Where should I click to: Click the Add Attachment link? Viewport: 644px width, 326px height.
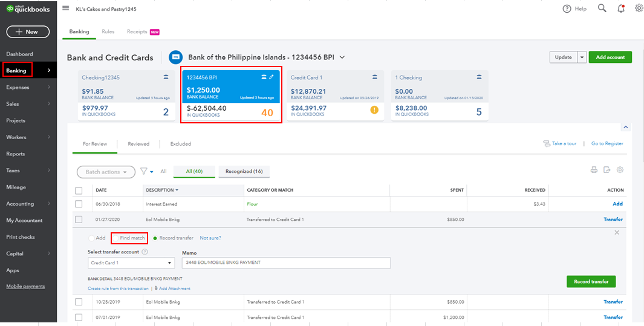pyautogui.click(x=175, y=289)
